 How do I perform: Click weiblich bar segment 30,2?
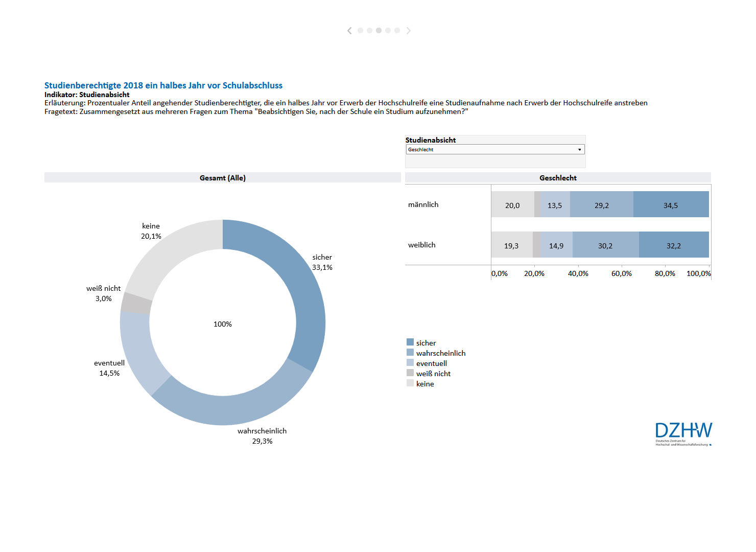click(606, 245)
